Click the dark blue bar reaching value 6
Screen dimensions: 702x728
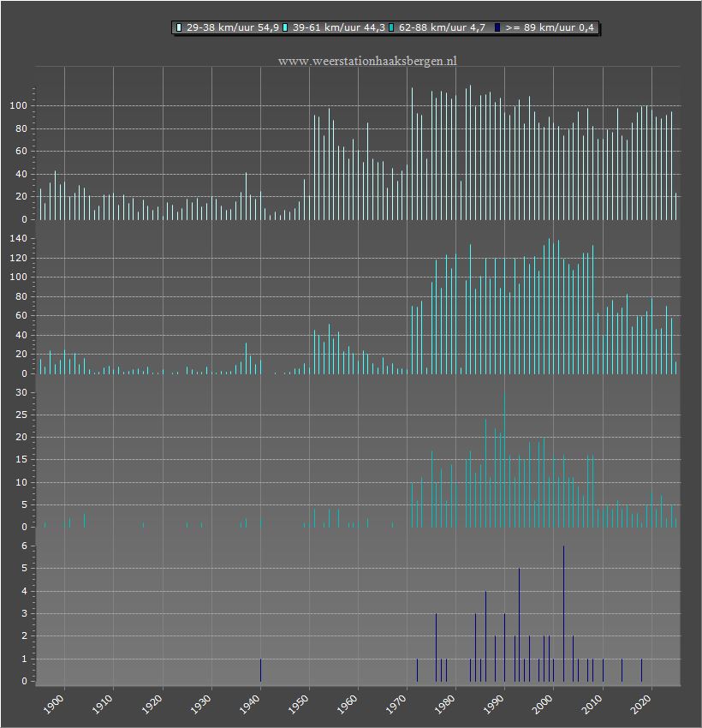(563, 614)
